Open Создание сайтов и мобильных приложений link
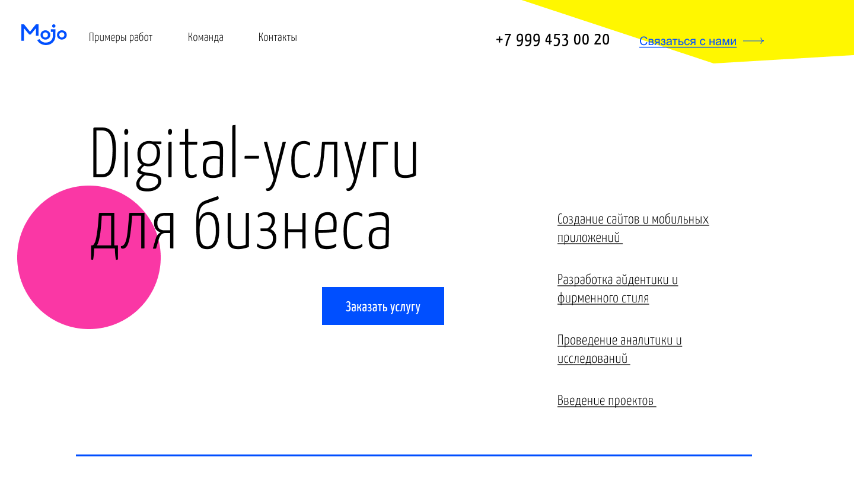 click(x=633, y=219)
